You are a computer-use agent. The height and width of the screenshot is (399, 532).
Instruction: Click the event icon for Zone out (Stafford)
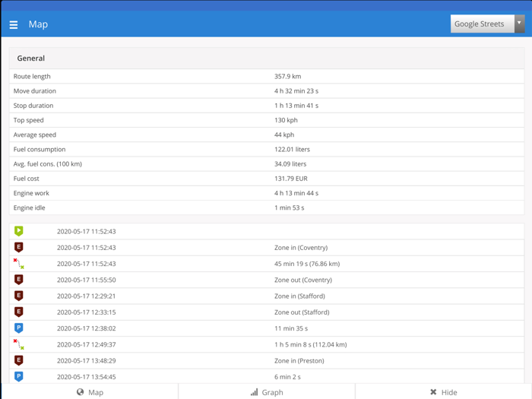19,312
